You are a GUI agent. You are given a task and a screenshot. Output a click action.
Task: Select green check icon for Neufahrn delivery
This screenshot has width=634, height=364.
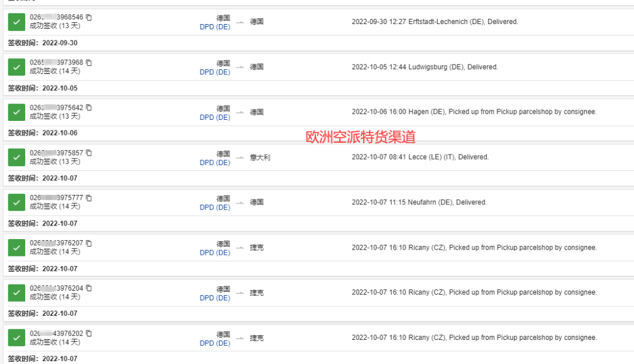pyautogui.click(x=16, y=203)
